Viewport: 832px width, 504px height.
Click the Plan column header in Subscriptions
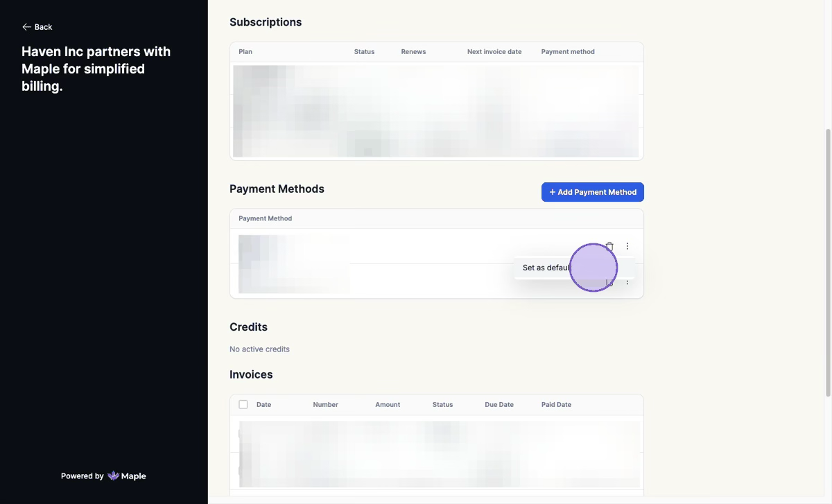[x=245, y=52]
